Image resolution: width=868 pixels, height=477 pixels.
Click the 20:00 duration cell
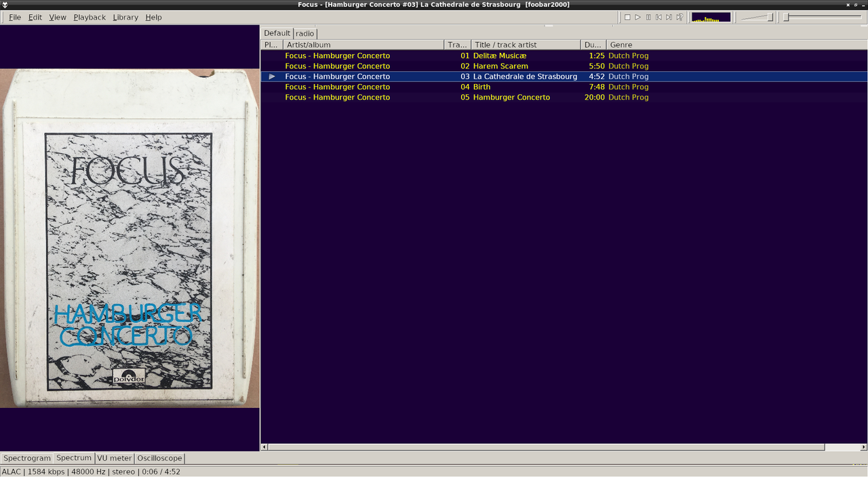pyautogui.click(x=594, y=97)
